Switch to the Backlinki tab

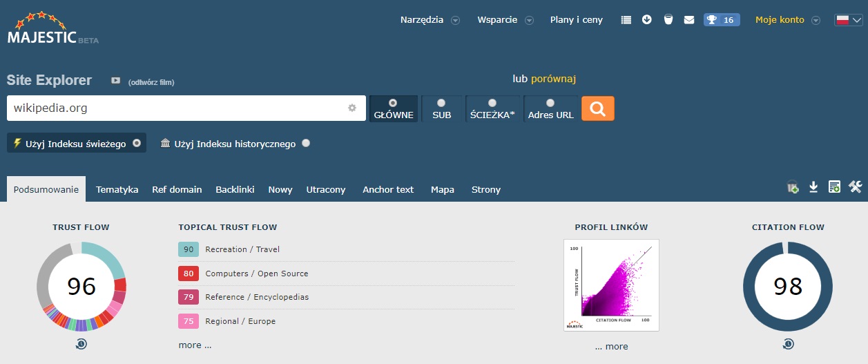click(235, 189)
